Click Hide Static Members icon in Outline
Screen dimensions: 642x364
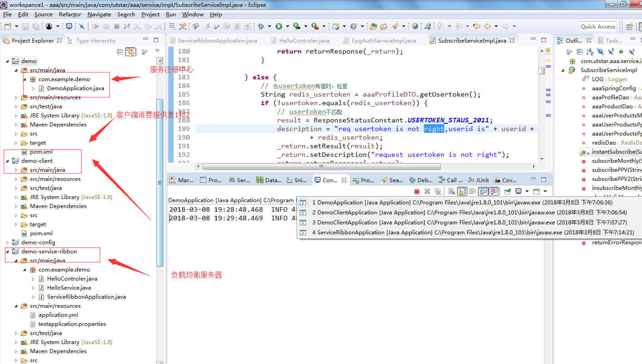click(x=611, y=52)
